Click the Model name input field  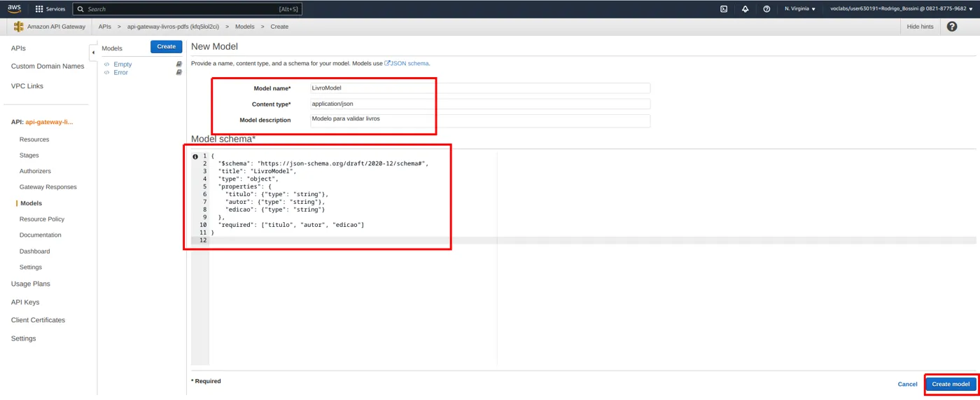[480, 88]
